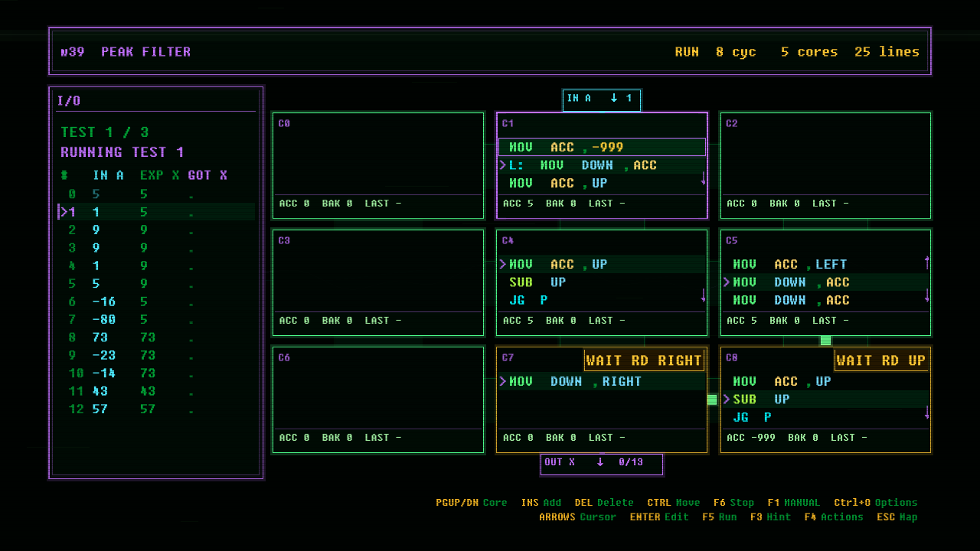
Task: Click the DEL Delete hint
Action: (x=604, y=503)
